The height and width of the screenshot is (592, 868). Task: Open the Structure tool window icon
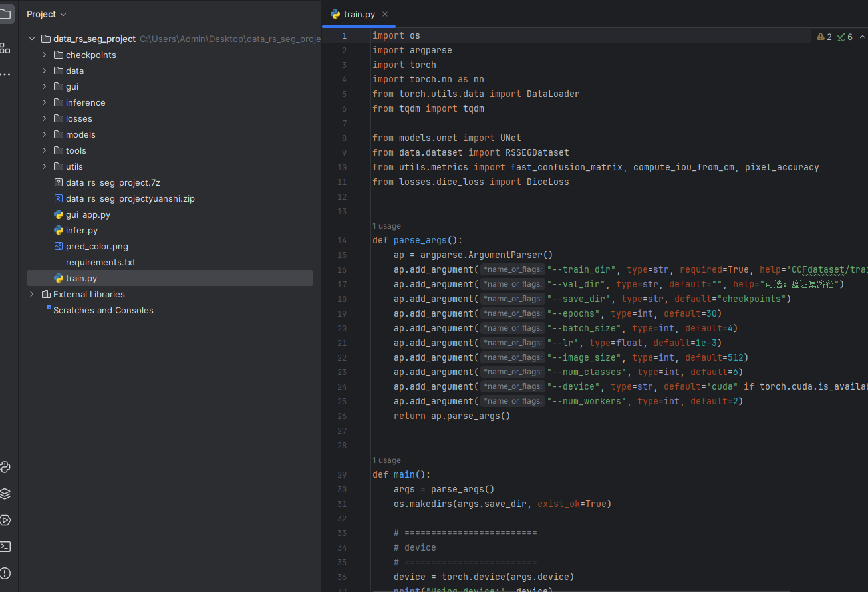pos(5,48)
